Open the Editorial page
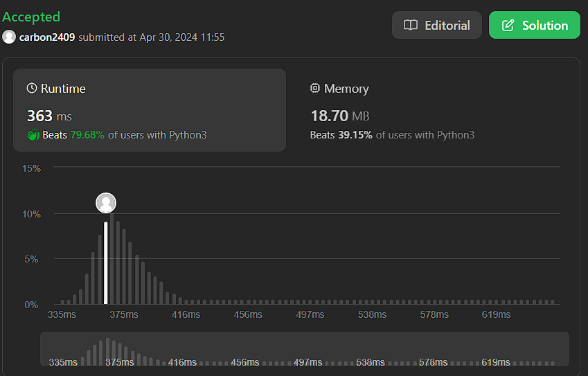 (437, 26)
